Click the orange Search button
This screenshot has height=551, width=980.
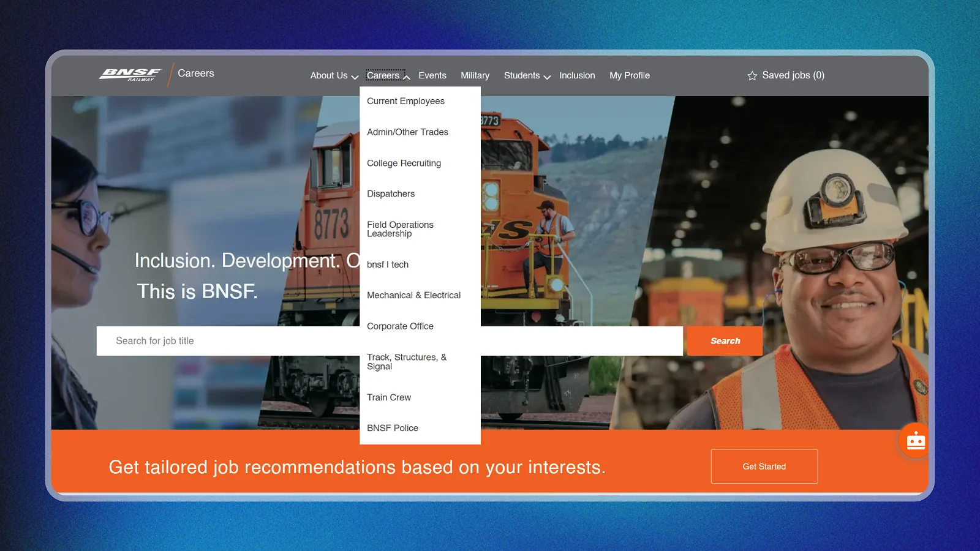pyautogui.click(x=725, y=341)
